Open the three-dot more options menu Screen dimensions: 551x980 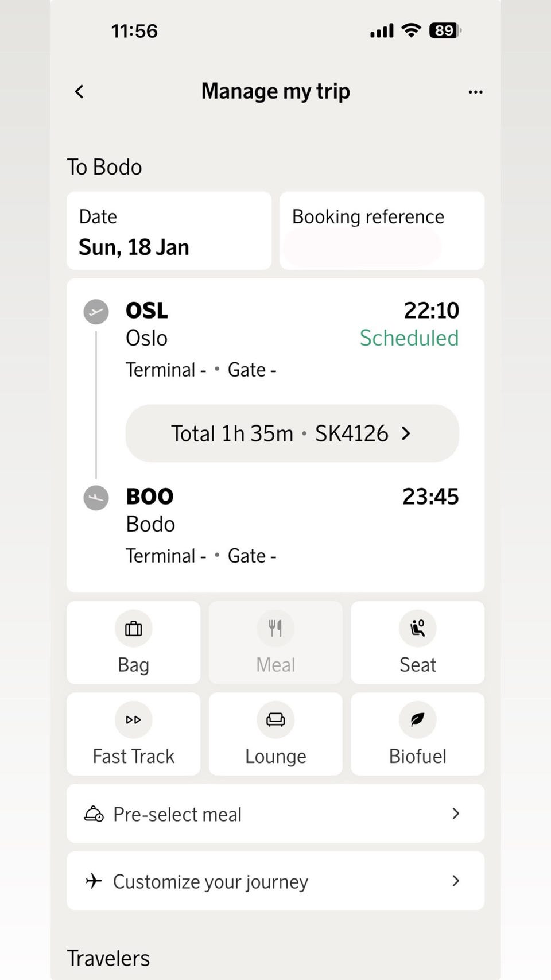475,92
